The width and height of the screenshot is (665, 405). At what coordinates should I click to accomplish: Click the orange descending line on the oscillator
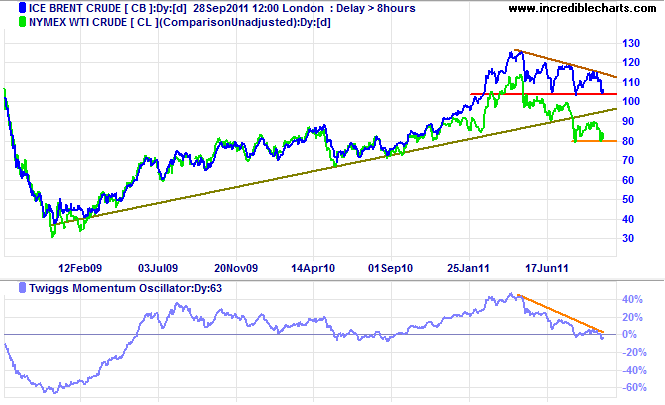pos(561,314)
